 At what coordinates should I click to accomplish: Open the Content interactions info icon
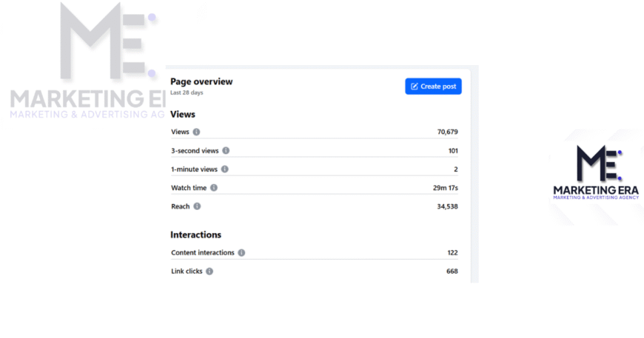pyautogui.click(x=241, y=253)
